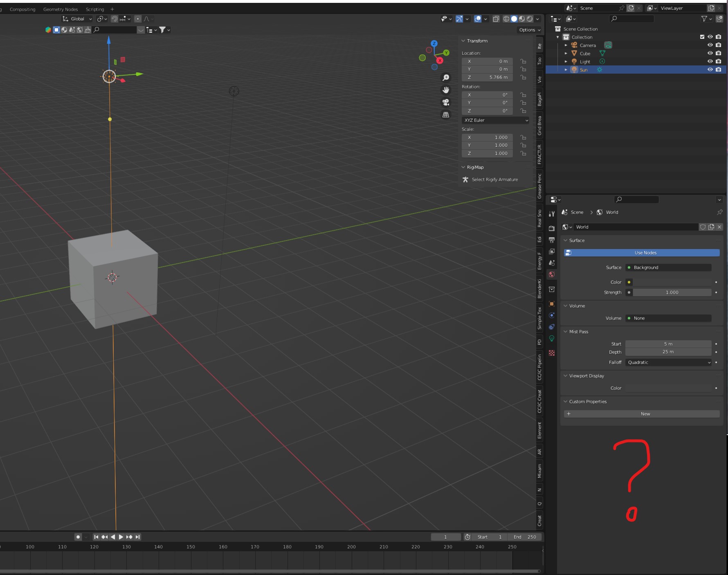Image resolution: width=728 pixels, height=575 pixels.
Task: Click the zoom magnifier viewport gizmo
Action: click(446, 78)
